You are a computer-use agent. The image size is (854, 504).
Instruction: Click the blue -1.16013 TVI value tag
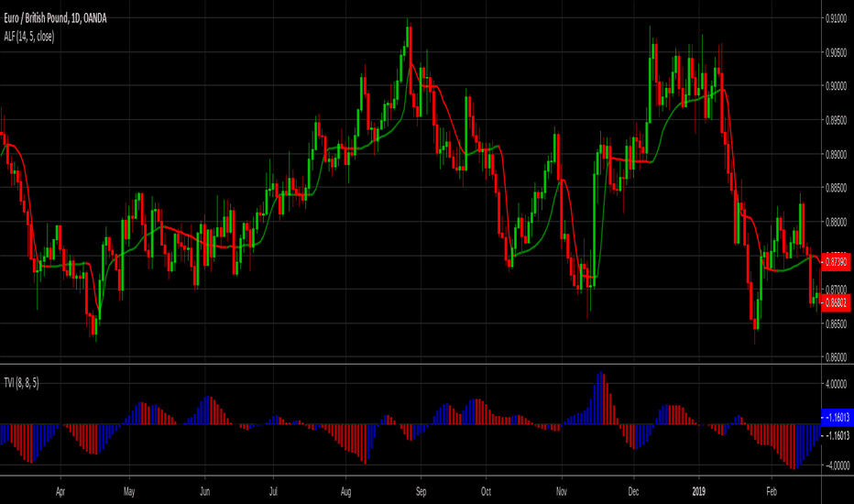coord(838,417)
